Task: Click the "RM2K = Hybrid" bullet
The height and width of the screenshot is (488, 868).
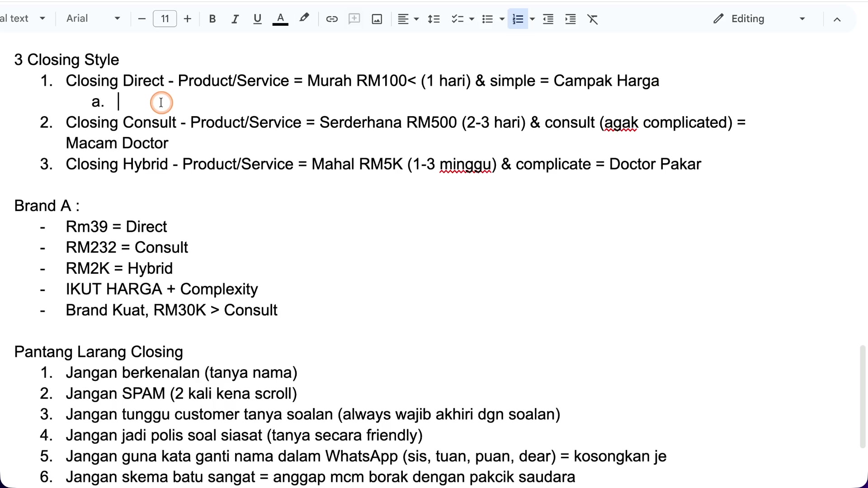Action: pos(119,268)
